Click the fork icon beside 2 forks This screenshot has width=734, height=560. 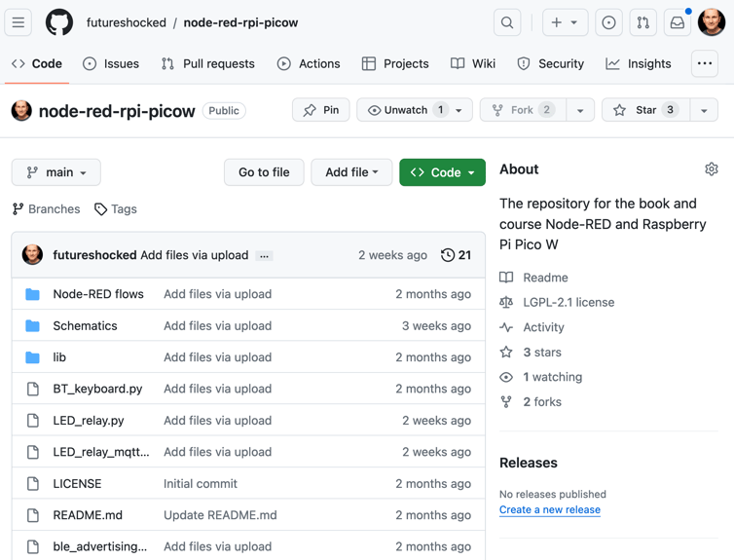tap(506, 401)
